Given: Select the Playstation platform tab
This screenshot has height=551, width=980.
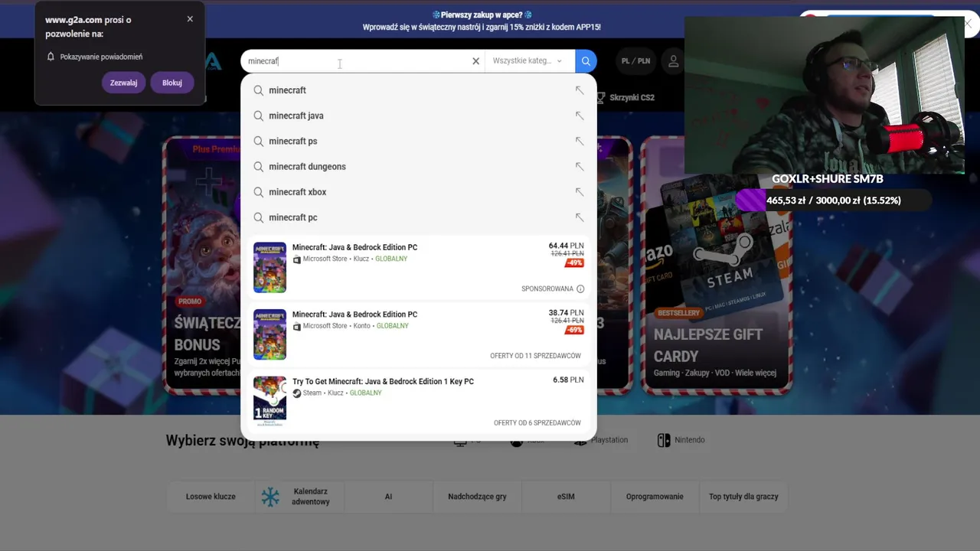Looking at the screenshot, I should 602,440.
